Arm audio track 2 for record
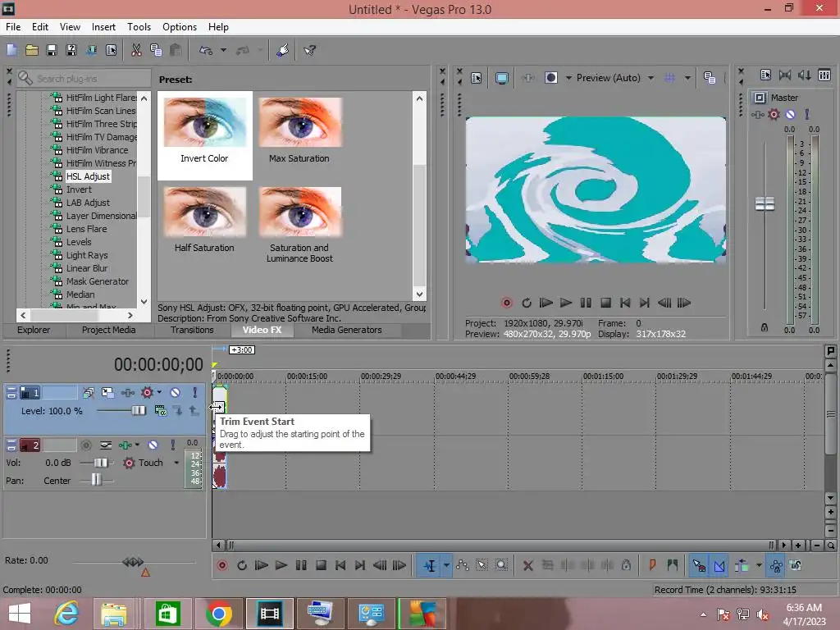Screen dimensions: 840x630 pyautogui.click(x=85, y=445)
